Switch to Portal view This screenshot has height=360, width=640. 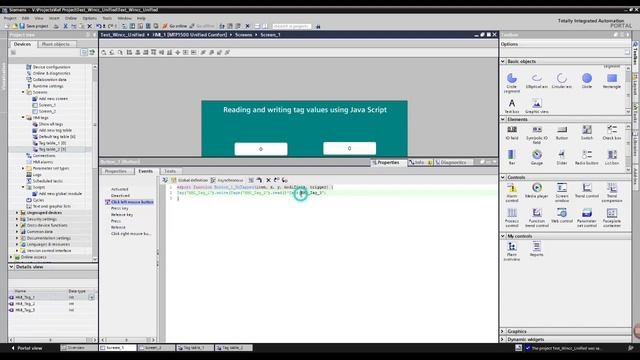[27, 348]
